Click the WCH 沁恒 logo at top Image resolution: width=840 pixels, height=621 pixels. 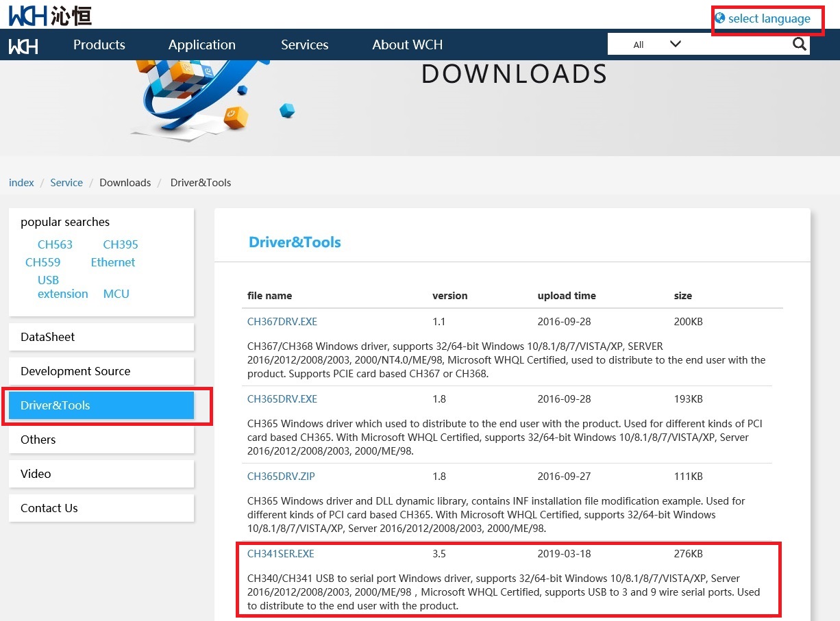pos(49,14)
